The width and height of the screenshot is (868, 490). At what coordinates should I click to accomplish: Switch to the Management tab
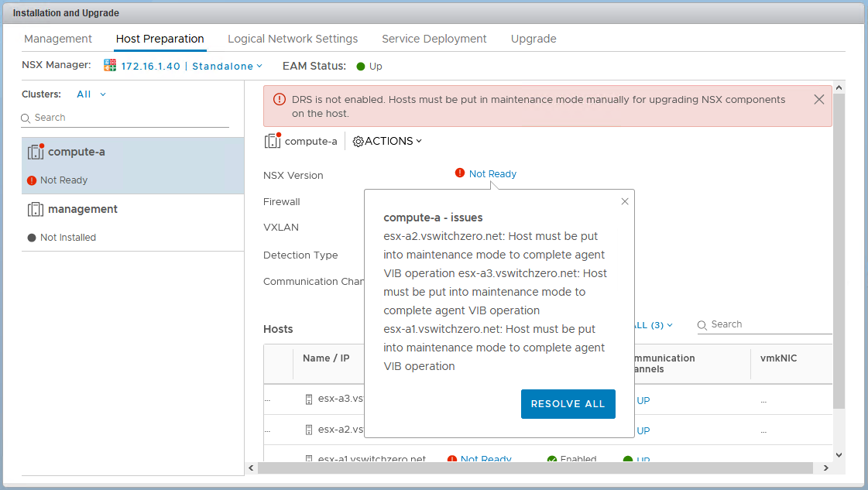(58, 39)
